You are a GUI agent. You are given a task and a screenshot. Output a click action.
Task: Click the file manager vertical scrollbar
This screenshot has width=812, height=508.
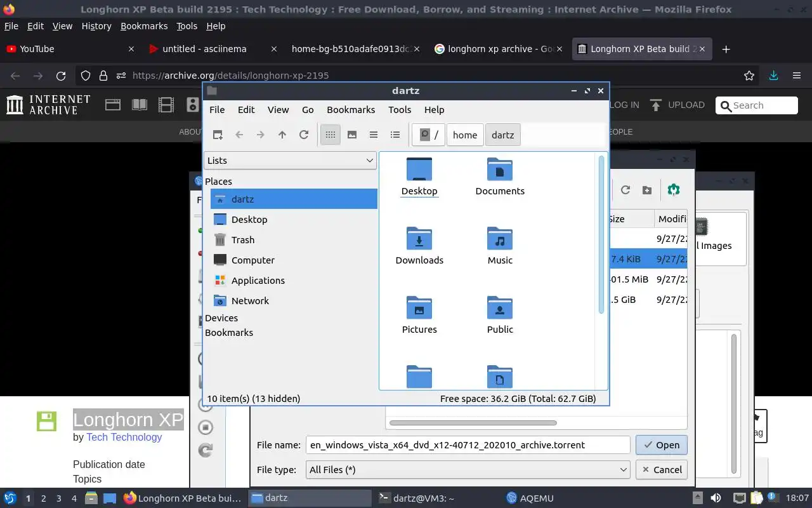(x=601, y=235)
